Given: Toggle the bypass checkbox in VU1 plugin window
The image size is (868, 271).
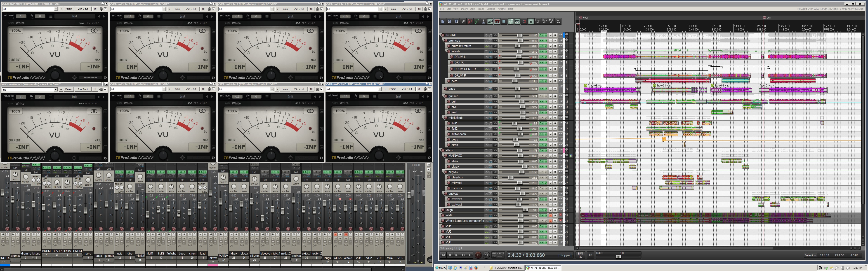Looking at the screenshot, I should (x=106, y=9).
